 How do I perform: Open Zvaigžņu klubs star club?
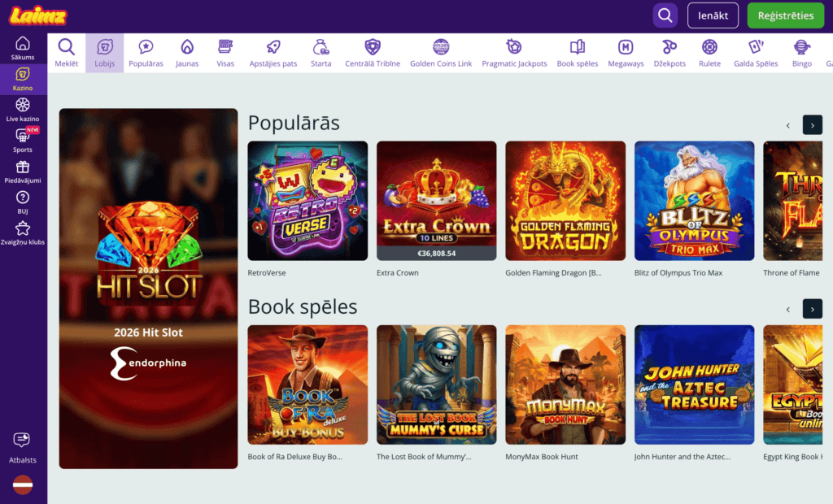coord(23,233)
